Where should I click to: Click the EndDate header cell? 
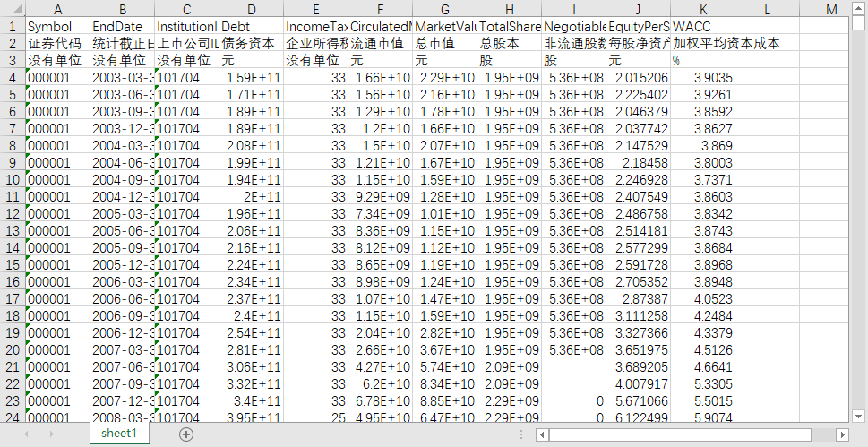pos(123,26)
